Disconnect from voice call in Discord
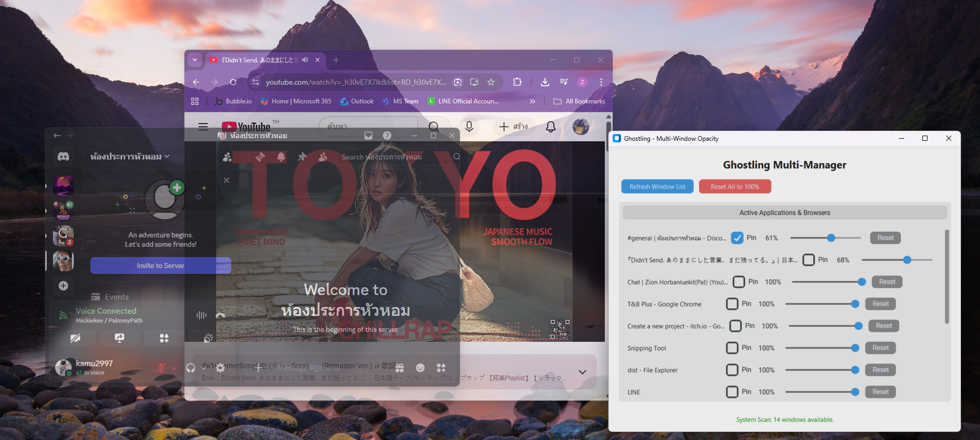 tap(220, 315)
